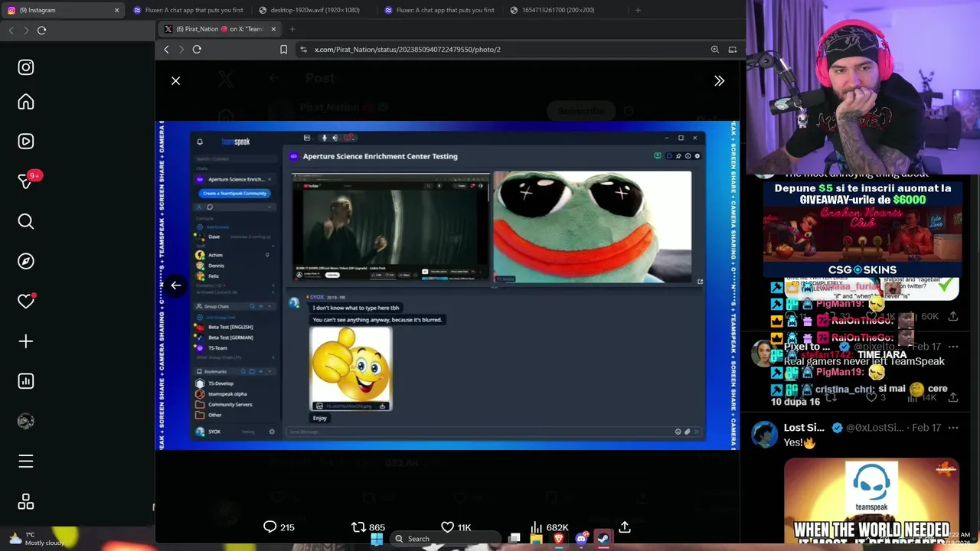Open Steam from taskbar
Image resolution: width=980 pixels, height=551 pixels.
tap(603, 539)
